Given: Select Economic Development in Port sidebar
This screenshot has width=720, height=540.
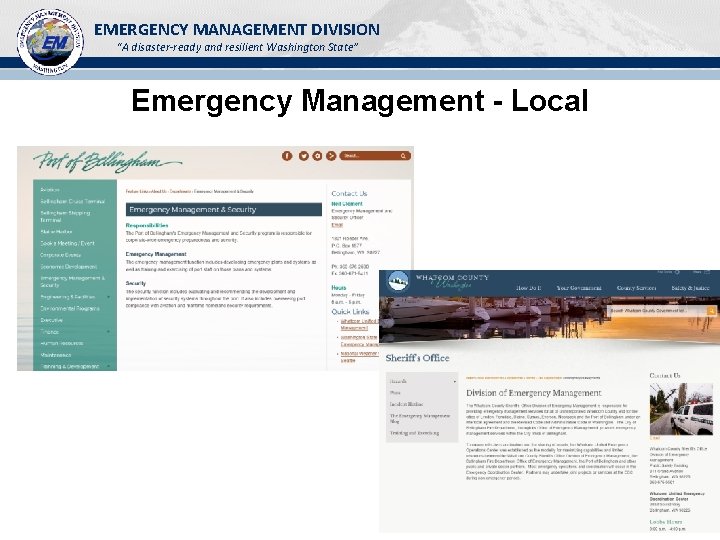Looking at the screenshot, I should [68, 266].
